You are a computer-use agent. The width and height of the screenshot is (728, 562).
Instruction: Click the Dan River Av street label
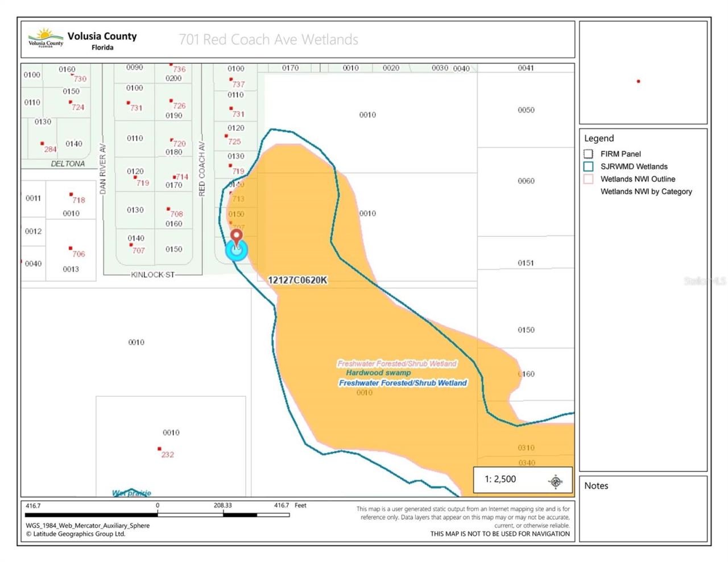click(x=102, y=169)
